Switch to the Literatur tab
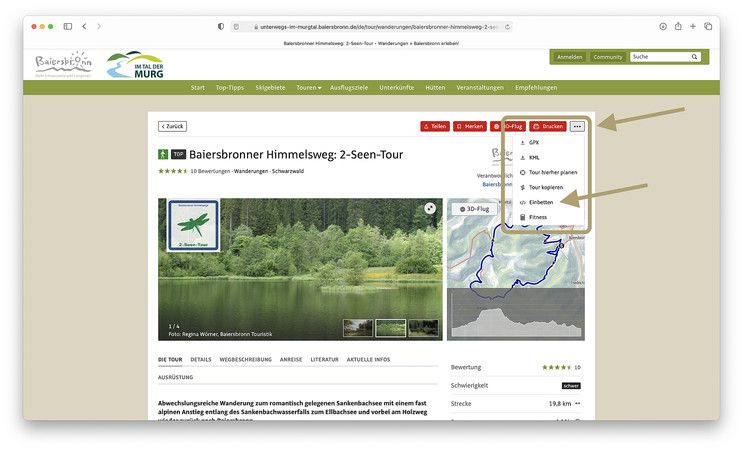743x451 pixels. [325, 360]
